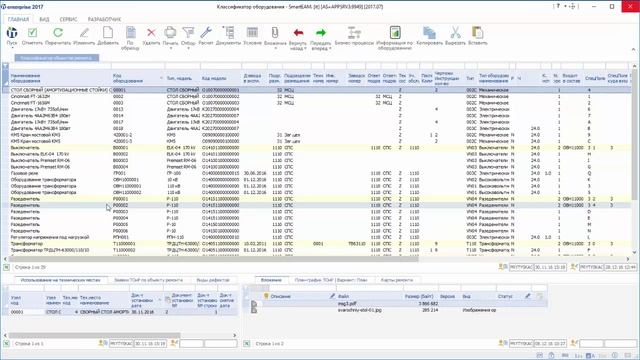This screenshot has width=640, height=360.
Task: Open the Пуск button dropdown arrow
Action: [12, 48]
